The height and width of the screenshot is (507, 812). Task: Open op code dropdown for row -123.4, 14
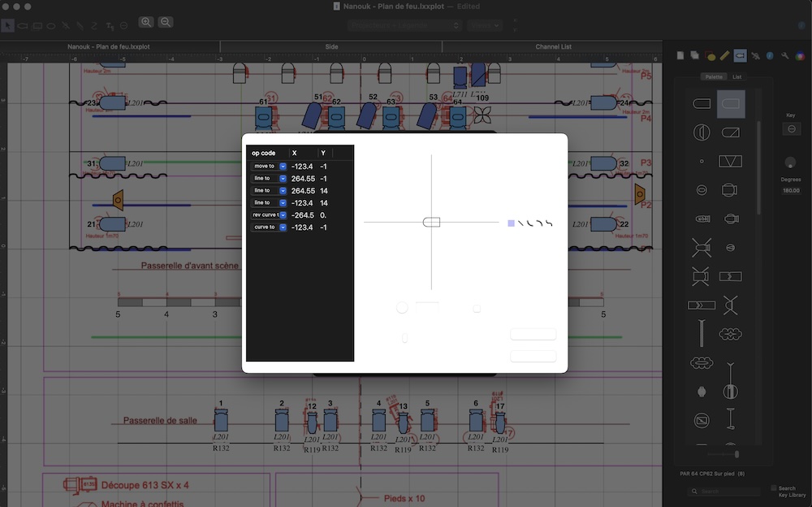pos(268,202)
